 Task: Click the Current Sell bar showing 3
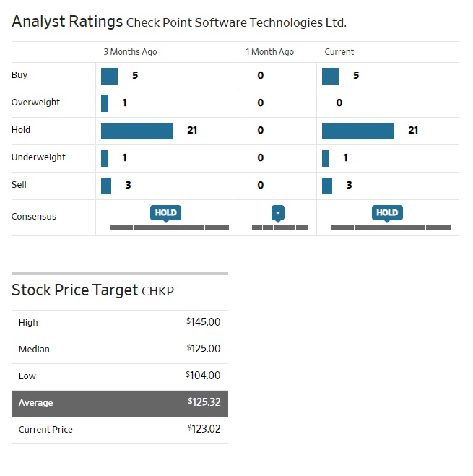coord(327,186)
